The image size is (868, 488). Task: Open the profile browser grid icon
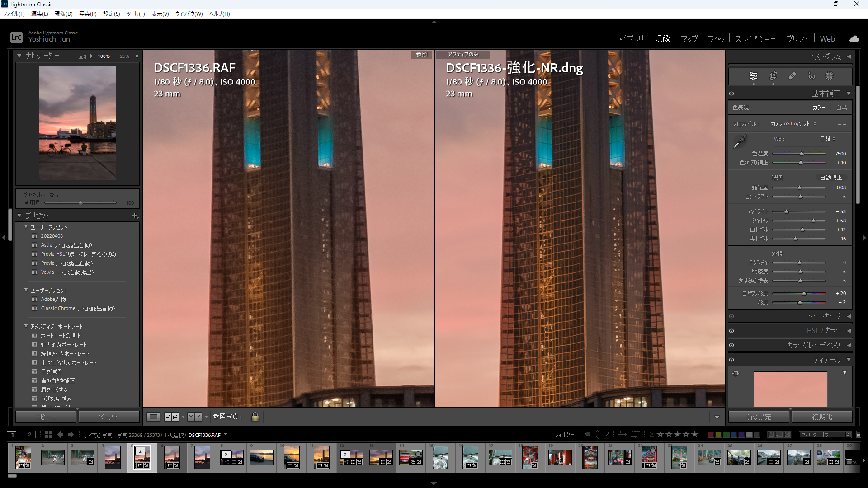click(x=842, y=123)
